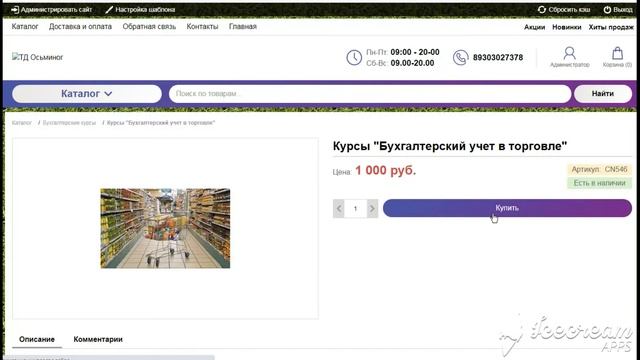This screenshot has height=360, width=640.
Task: Click 'Каталог' in the breadcrumb
Action: pos(22,123)
